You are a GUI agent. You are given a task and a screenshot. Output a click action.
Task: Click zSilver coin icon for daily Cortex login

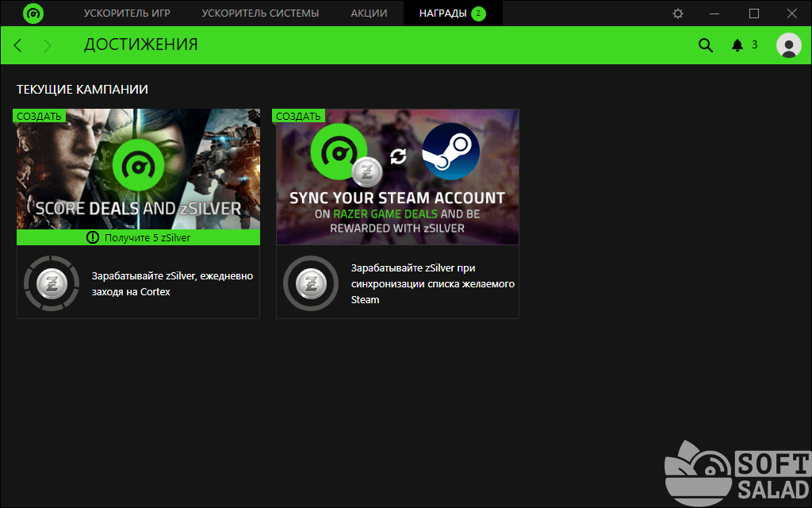point(52,283)
